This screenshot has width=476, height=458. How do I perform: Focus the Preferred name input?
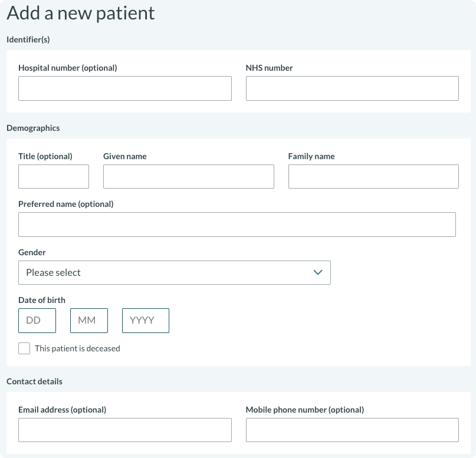[x=237, y=225]
